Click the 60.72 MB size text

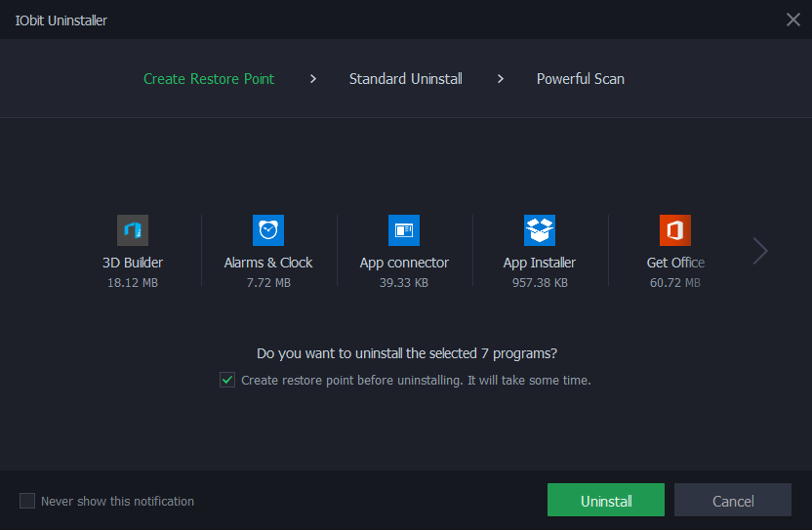click(675, 283)
